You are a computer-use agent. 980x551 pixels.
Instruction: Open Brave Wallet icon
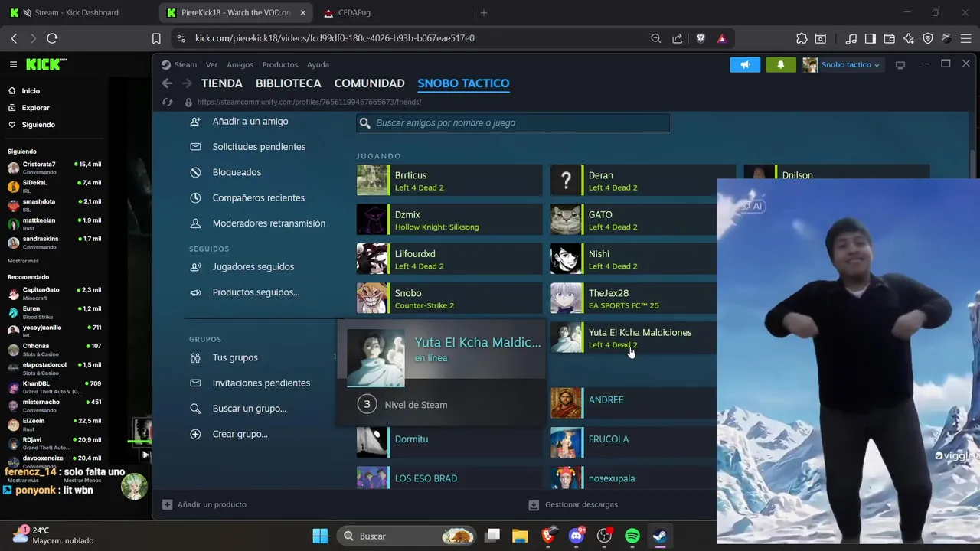click(890, 38)
